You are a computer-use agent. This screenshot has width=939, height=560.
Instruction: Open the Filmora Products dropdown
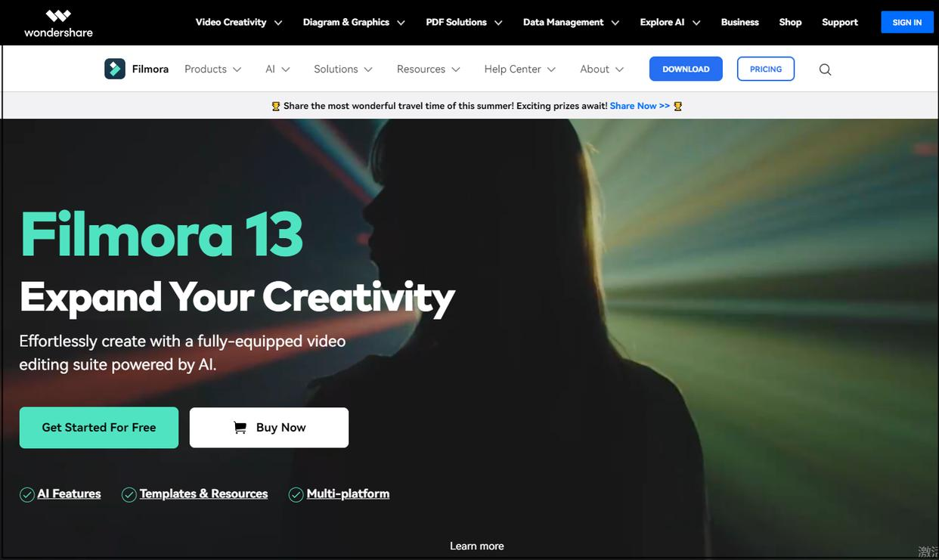[x=213, y=69]
